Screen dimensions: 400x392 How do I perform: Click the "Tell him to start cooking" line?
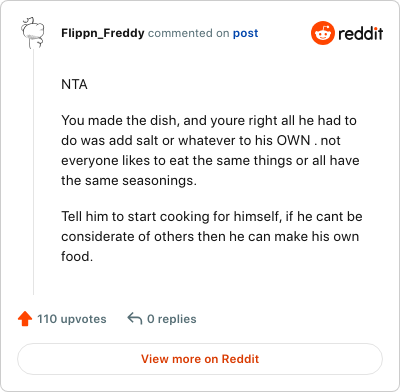[x=212, y=216]
